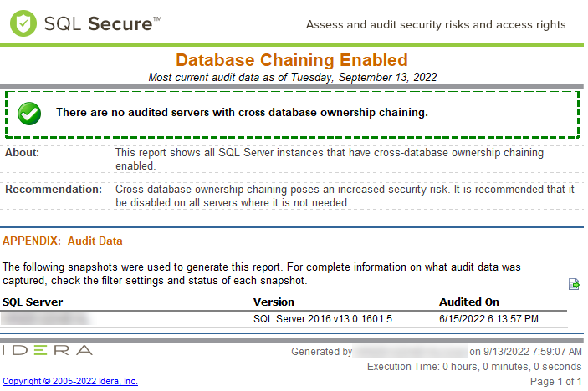Viewport: 588px width, 391px height.
Task: Select the Version column header
Action: pos(274,302)
